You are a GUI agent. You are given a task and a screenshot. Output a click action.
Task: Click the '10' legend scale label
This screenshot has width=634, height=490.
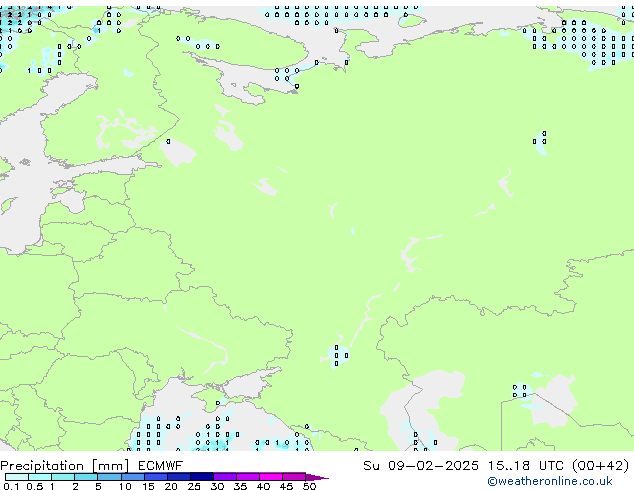point(125,486)
